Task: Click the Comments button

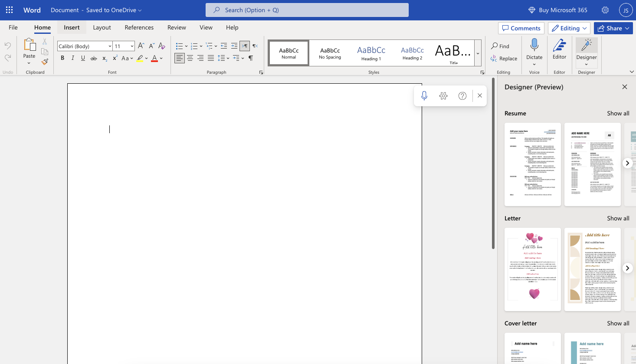Action: tap(521, 28)
